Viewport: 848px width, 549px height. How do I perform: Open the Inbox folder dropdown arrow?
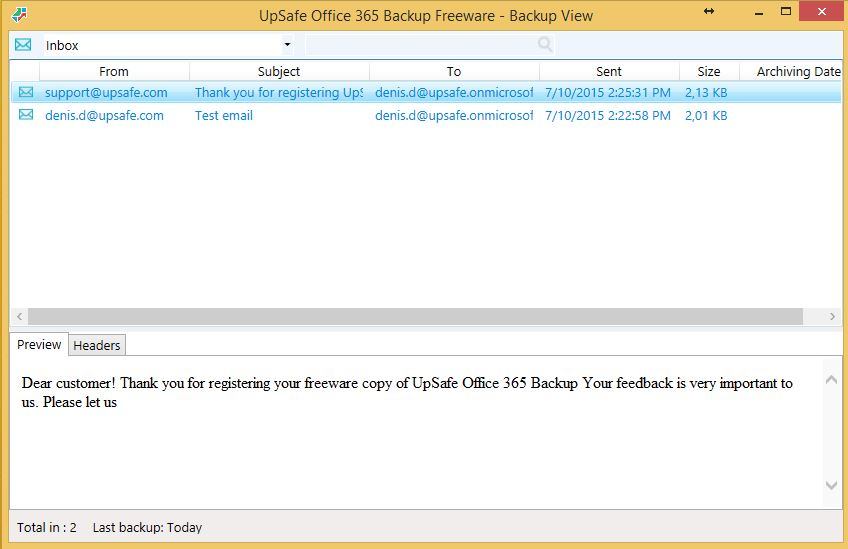[x=288, y=44]
